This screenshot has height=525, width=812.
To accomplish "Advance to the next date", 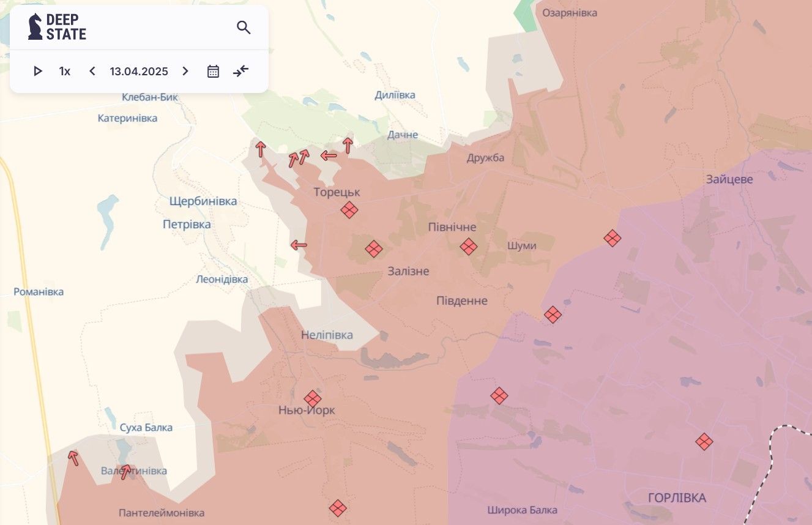I will click(185, 72).
